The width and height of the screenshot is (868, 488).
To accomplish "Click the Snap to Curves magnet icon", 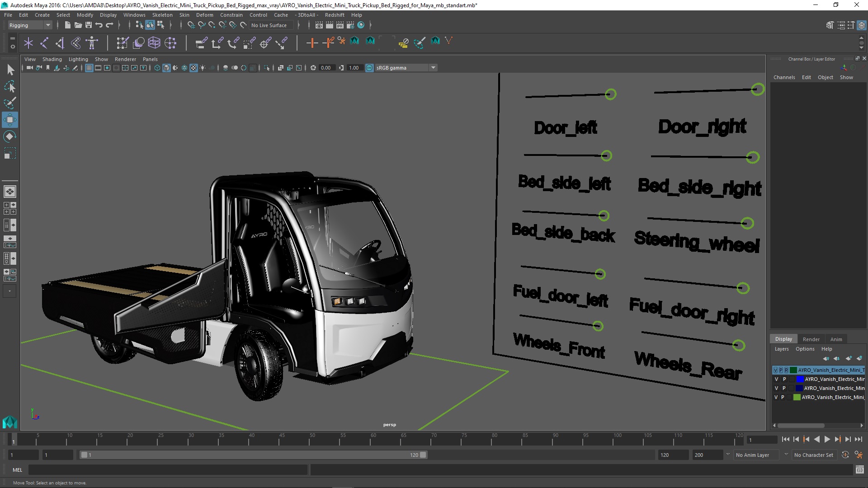I will pos(202,25).
